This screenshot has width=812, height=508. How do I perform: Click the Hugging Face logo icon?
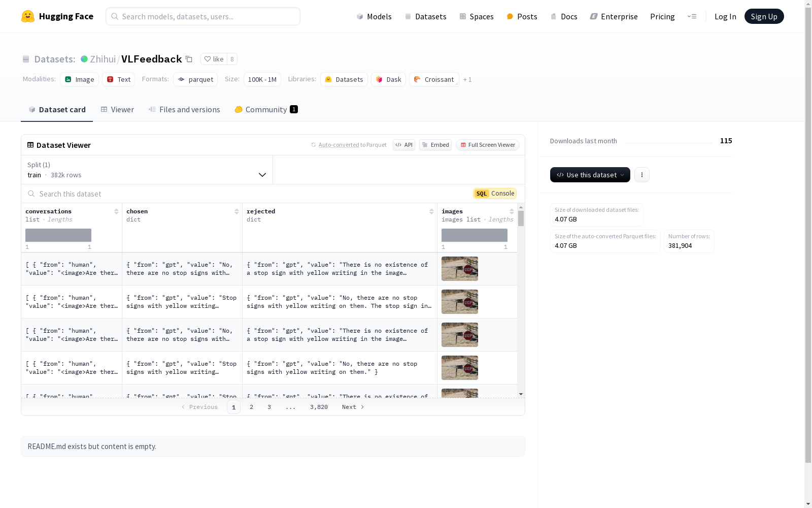click(x=28, y=16)
